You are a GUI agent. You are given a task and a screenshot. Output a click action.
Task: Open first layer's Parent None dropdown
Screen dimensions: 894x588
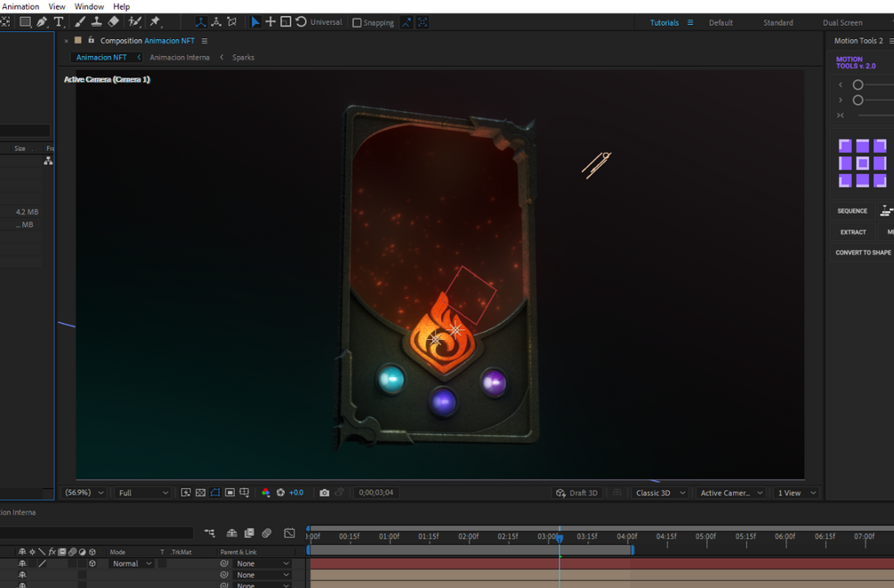pyautogui.click(x=262, y=563)
